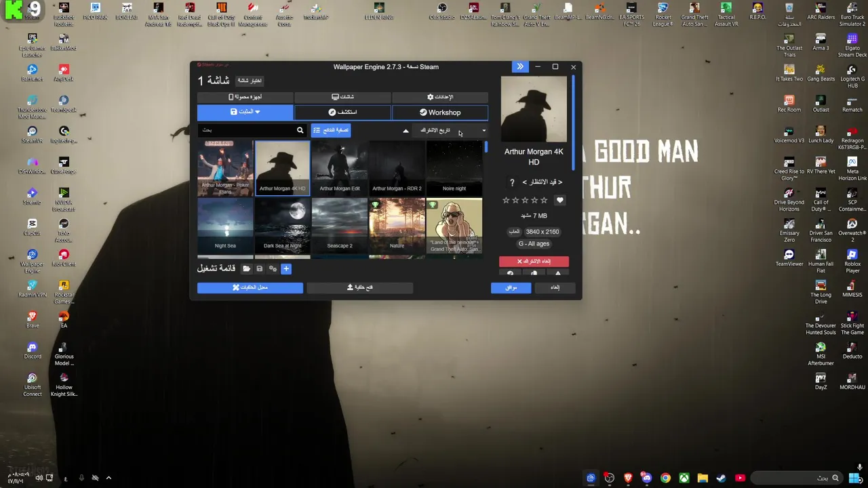
Task: Open the settings gear tab
Action: [440, 97]
